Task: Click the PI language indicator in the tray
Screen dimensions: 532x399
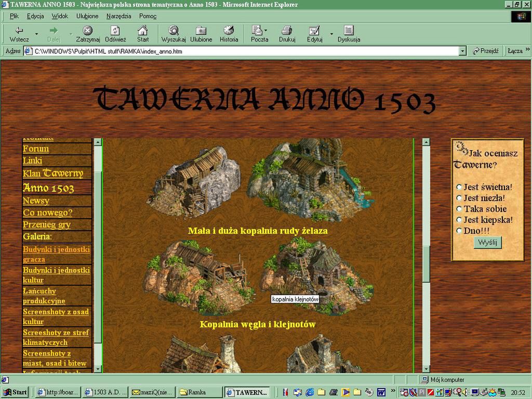Action: pyautogui.click(x=422, y=392)
